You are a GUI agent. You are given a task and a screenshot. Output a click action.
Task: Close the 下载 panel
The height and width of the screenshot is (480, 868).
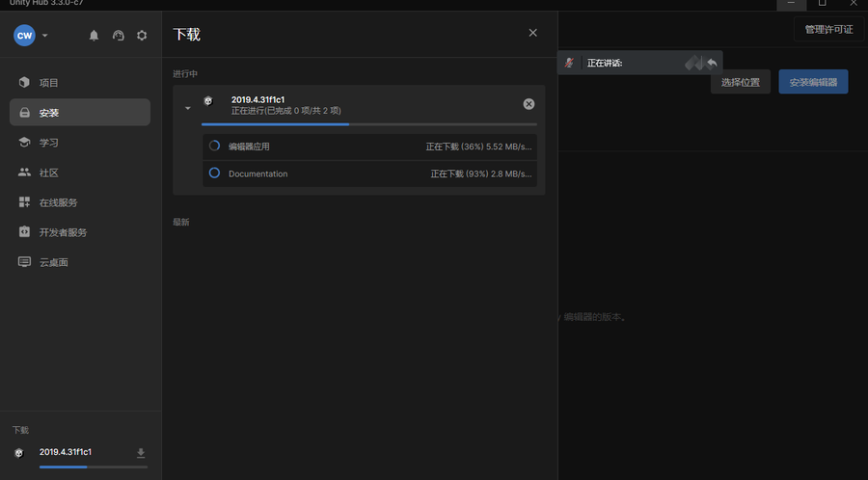[x=532, y=33]
